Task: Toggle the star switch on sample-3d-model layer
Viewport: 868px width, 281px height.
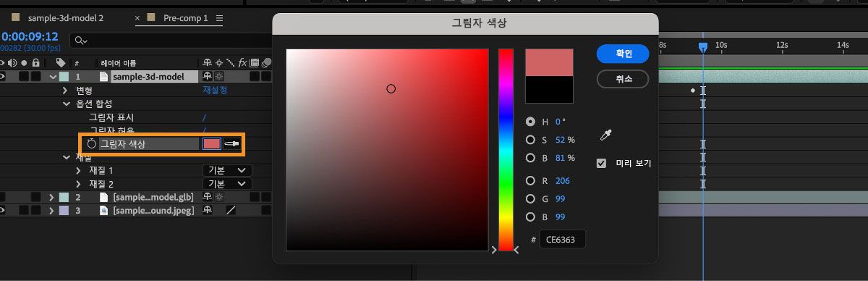Action: click(219, 76)
